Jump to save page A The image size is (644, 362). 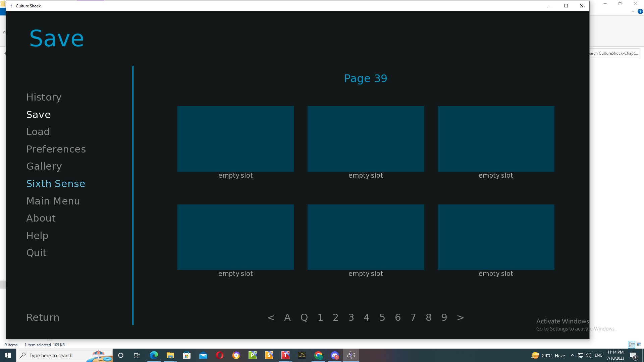point(287,317)
